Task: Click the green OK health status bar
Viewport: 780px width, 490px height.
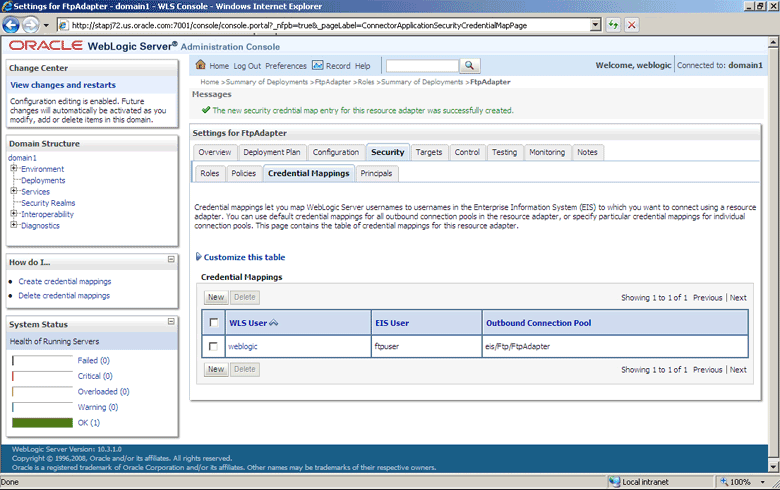Action: coord(41,423)
